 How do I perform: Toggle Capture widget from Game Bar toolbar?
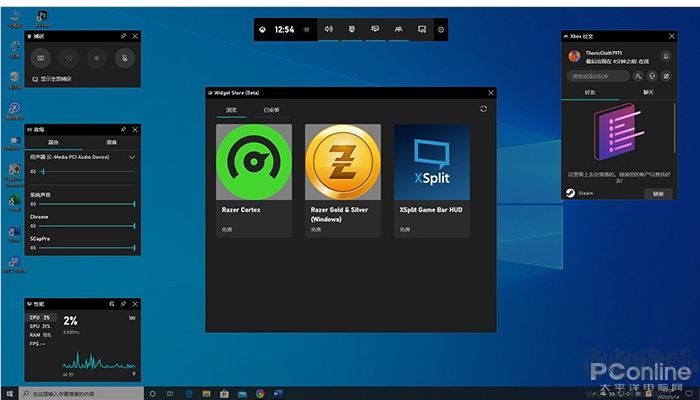pos(352,29)
